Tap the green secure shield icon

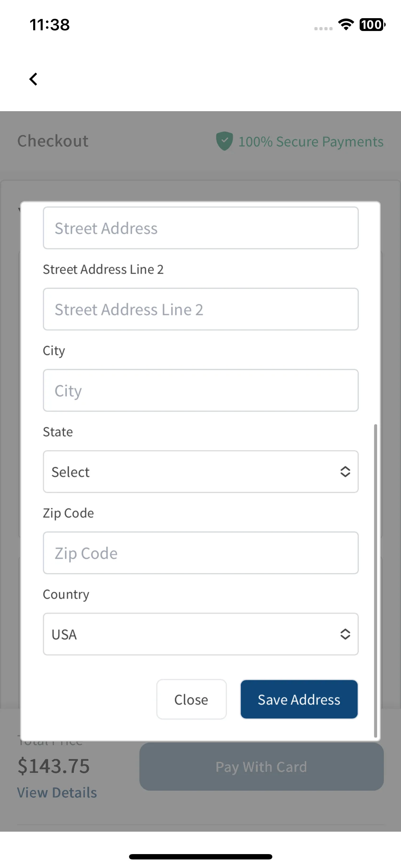click(x=224, y=141)
